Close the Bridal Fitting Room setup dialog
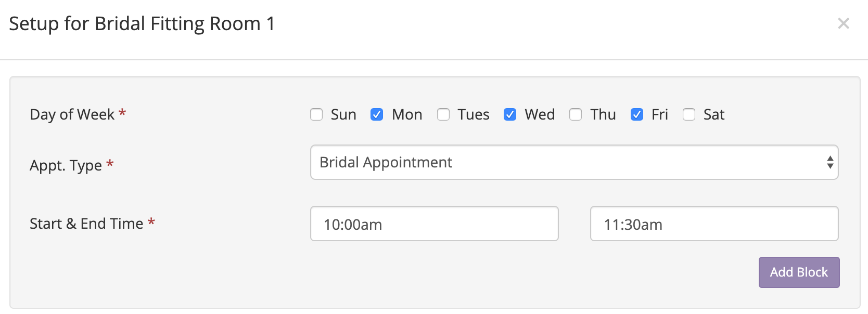This screenshot has width=868, height=314. tap(844, 23)
